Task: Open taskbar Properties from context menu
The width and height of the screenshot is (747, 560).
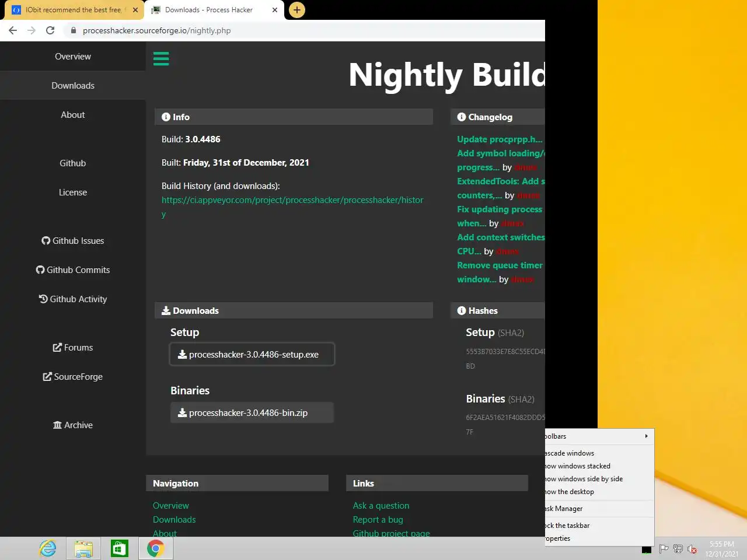Action: [x=599, y=538]
